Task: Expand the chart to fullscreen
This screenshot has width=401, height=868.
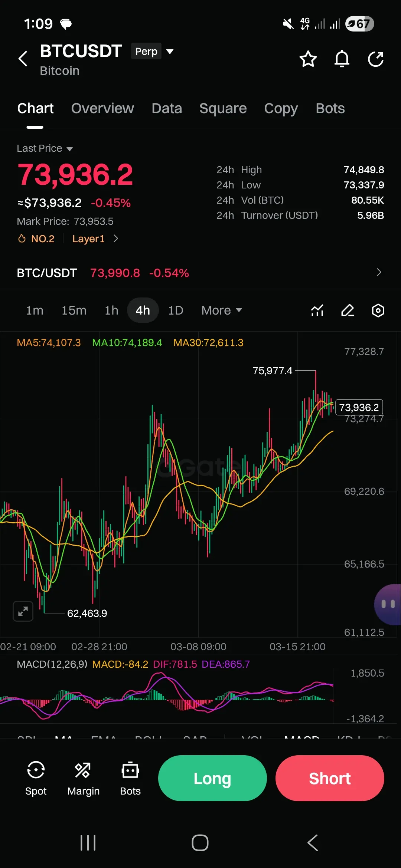Action: click(23, 611)
